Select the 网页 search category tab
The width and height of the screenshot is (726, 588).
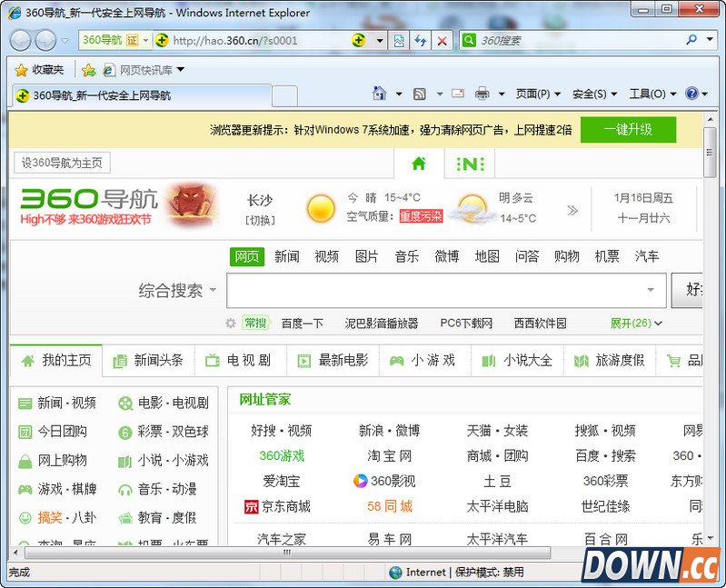(x=247, y=256)
